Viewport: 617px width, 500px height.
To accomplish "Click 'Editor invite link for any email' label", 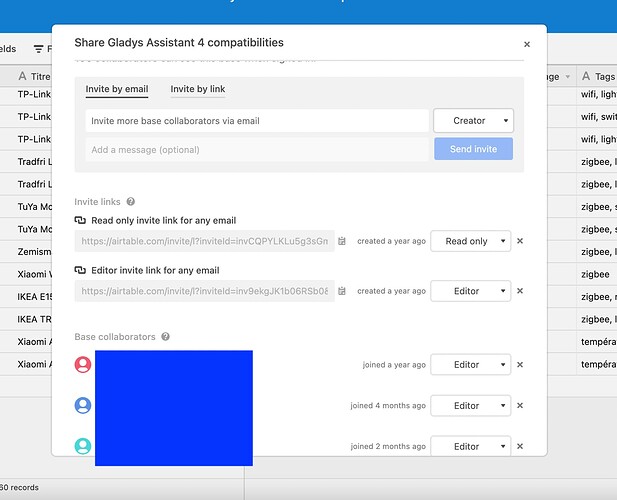I will (x=155, y=270).
